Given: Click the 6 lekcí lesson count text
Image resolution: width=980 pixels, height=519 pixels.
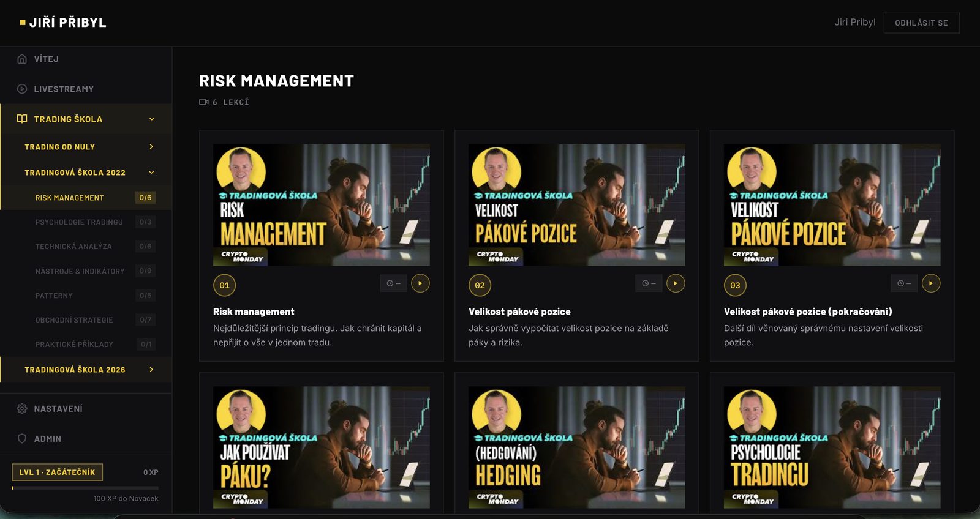Looking at the screenshot, I should click(231, 102).
